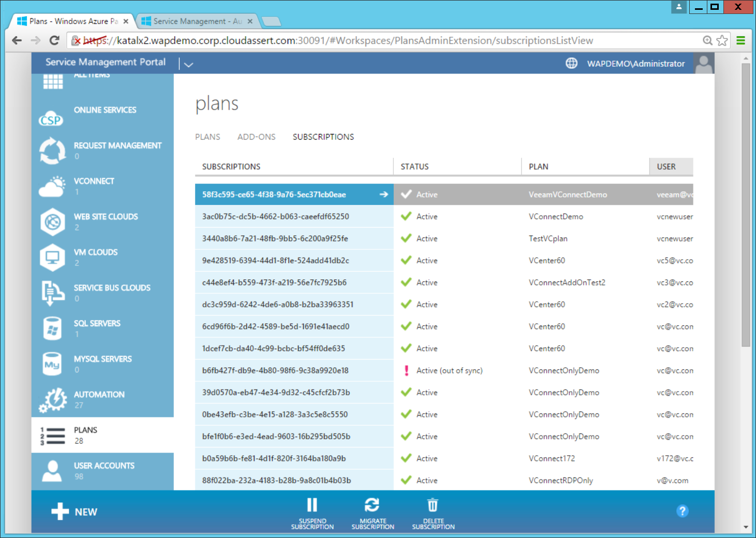Select the Automation gear icon
756x538 pixels.
(53, 400)
